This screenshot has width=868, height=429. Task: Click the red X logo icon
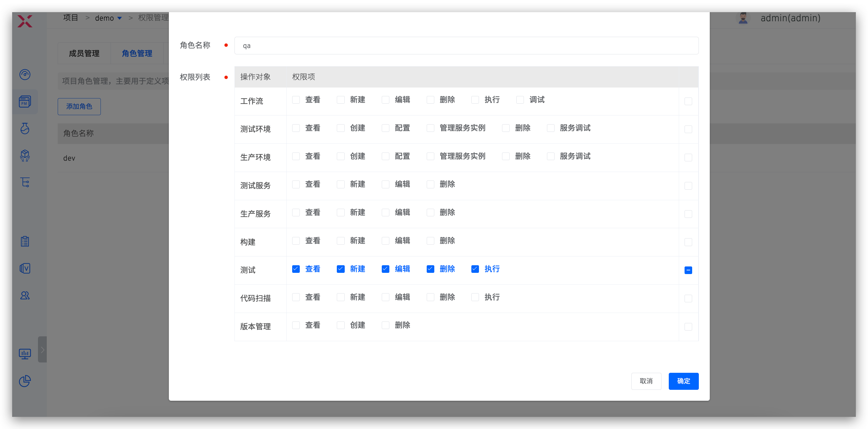pyautogui.click(x=25, y=21)
